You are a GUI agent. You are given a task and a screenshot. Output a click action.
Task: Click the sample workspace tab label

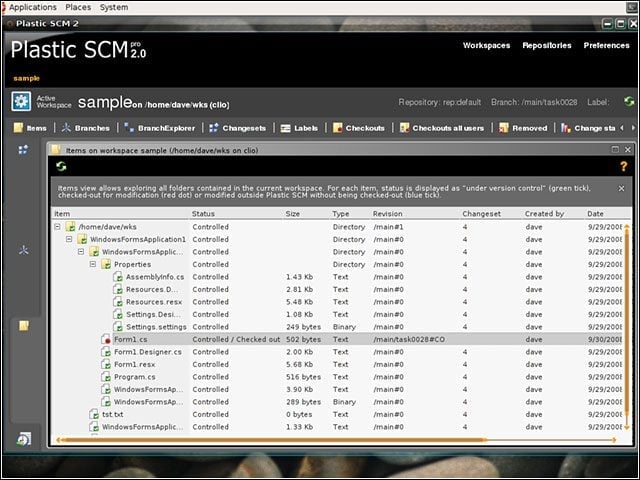click(x=27, y=78)
